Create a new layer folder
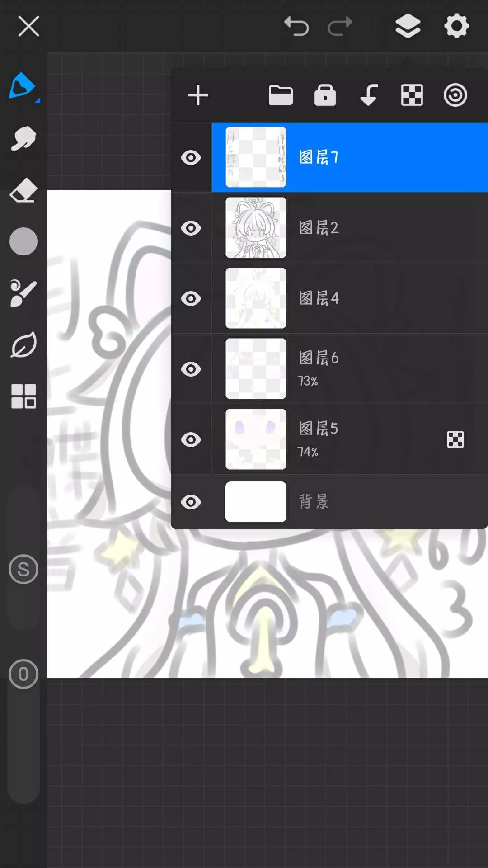Viewport: 488px width, 868px height. click(281, 95)
